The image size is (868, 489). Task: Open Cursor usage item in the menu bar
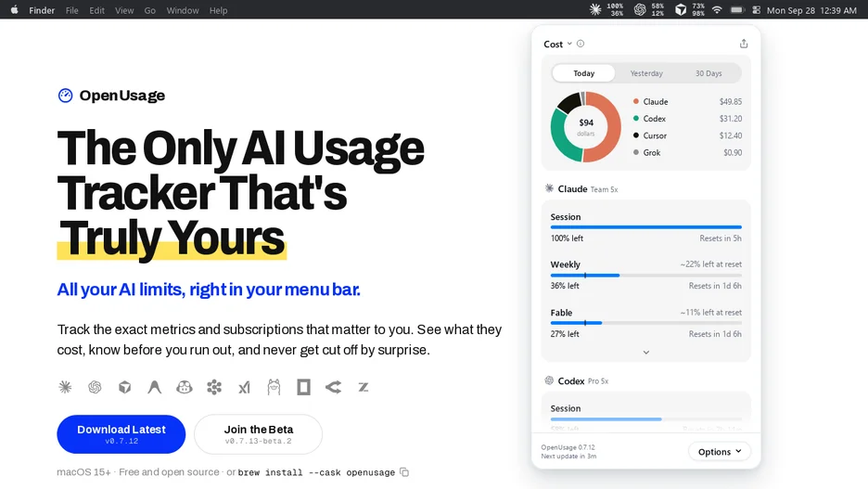point(690,9)
